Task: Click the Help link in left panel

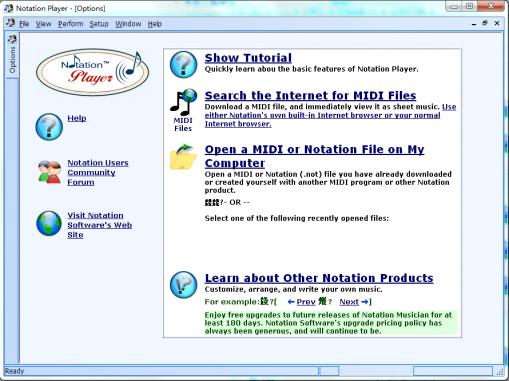Action: 77,118
